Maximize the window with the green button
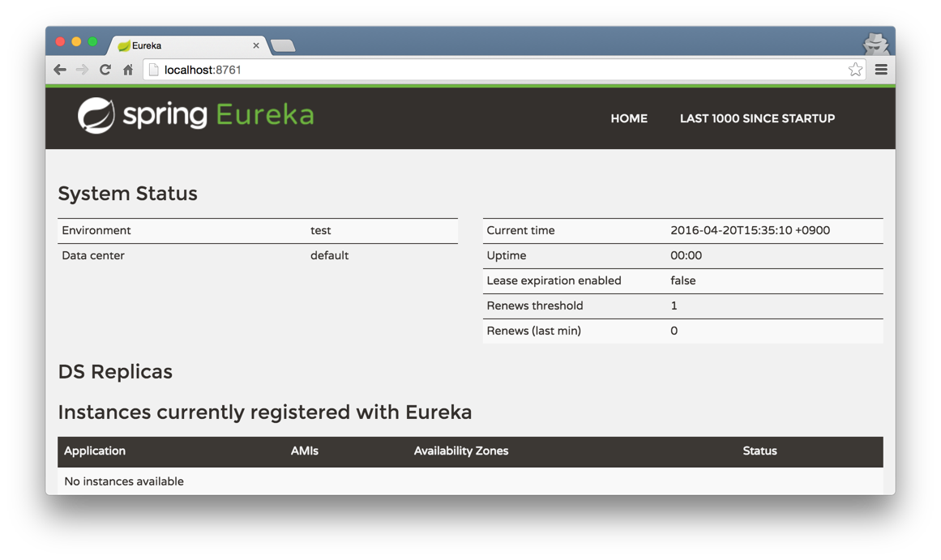This screenshot has height=560, width=941. [x=92, y=41]
